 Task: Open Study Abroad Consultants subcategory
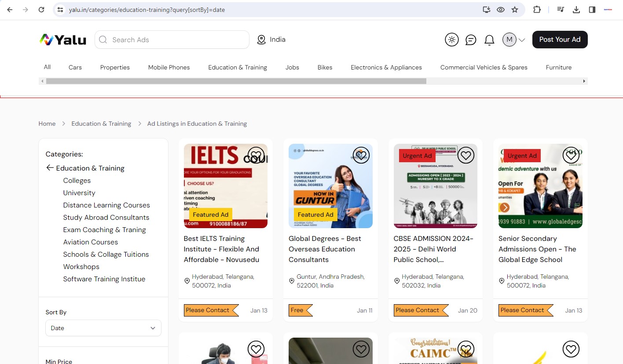pyautogui.click(x=106, y=217)
